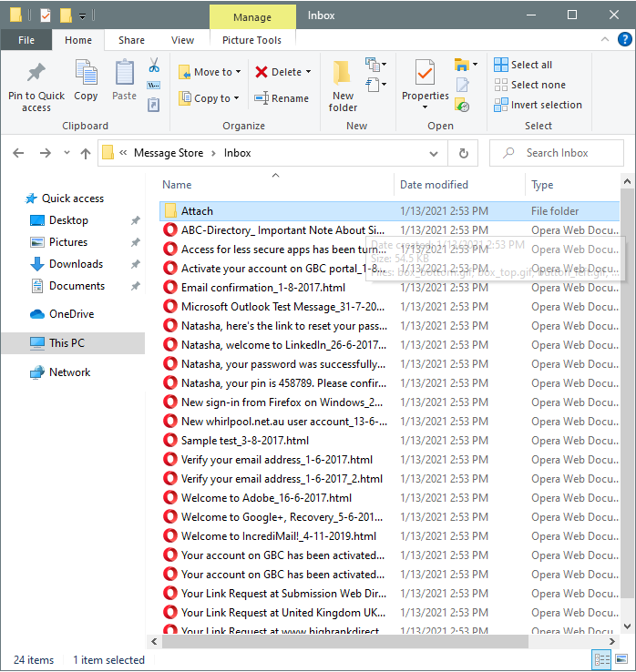Open Desktop in Quick access
This screenshot has width=636, height=672.
click(x=68, y=220)
